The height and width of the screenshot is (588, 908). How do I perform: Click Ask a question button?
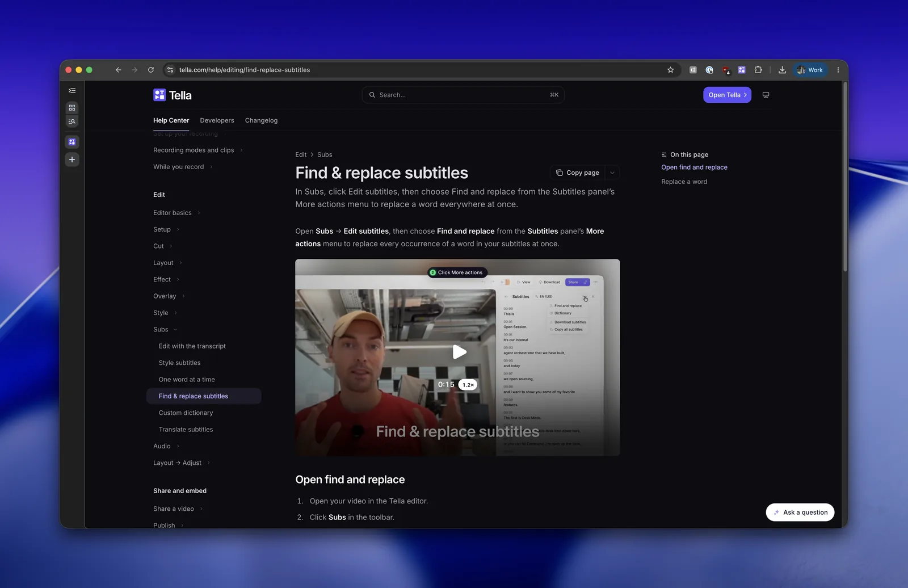[x=800, y=512]
